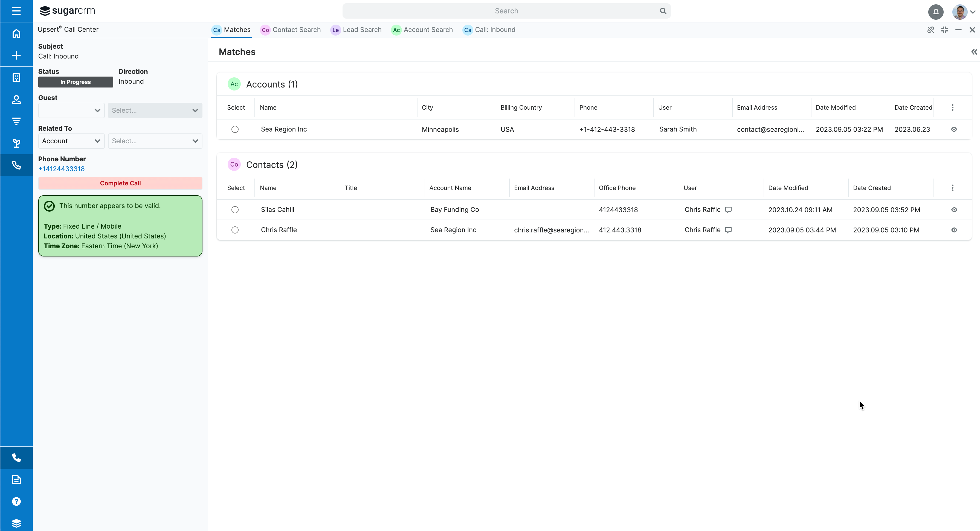Screen dimensions: 980x531
Task: Go to Home via sidebar icon
Action: (x=16, y=33)
